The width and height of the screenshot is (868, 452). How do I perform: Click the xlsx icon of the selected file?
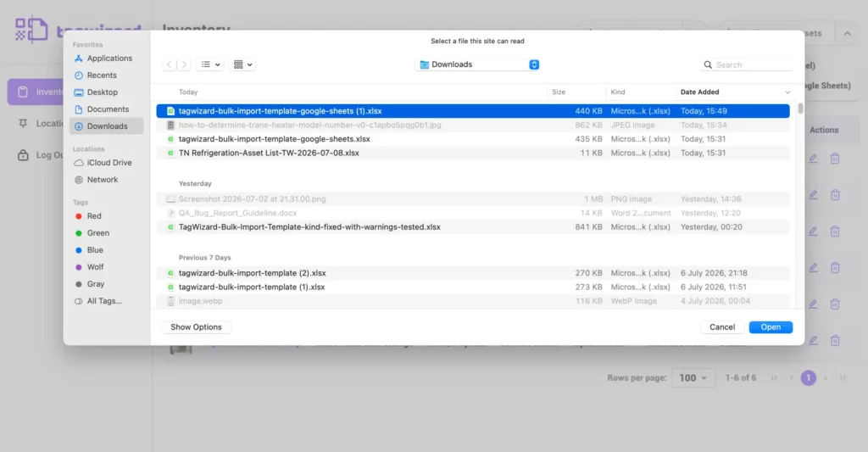click(x=170, y=111)
